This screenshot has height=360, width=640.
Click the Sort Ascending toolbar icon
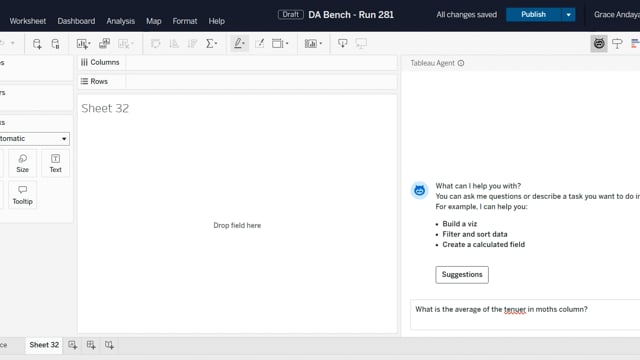(174, 43)
